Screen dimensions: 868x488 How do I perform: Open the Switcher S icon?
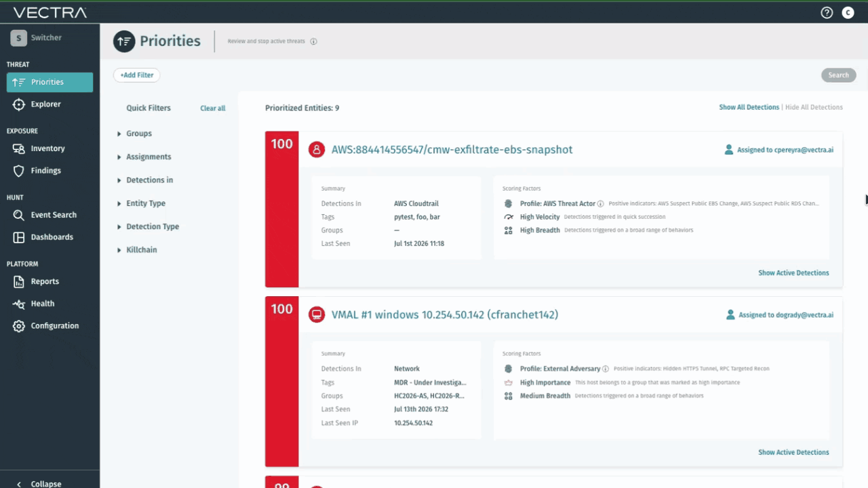[x=19, y=38]
